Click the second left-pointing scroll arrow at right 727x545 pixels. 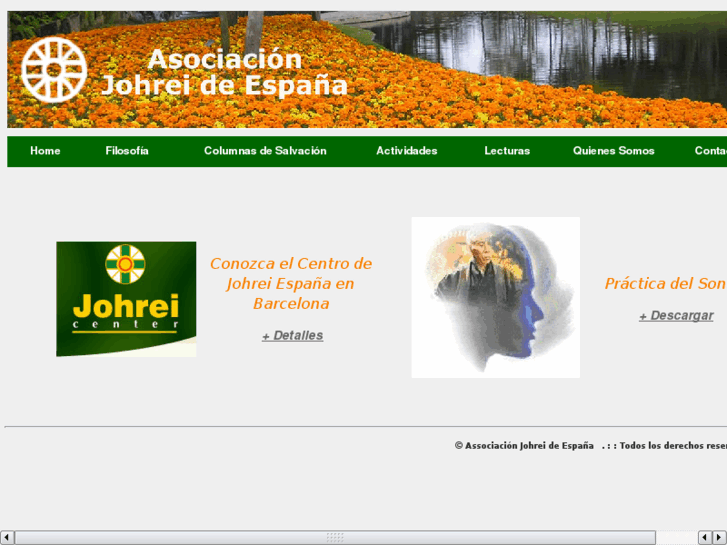pos(705,537)
